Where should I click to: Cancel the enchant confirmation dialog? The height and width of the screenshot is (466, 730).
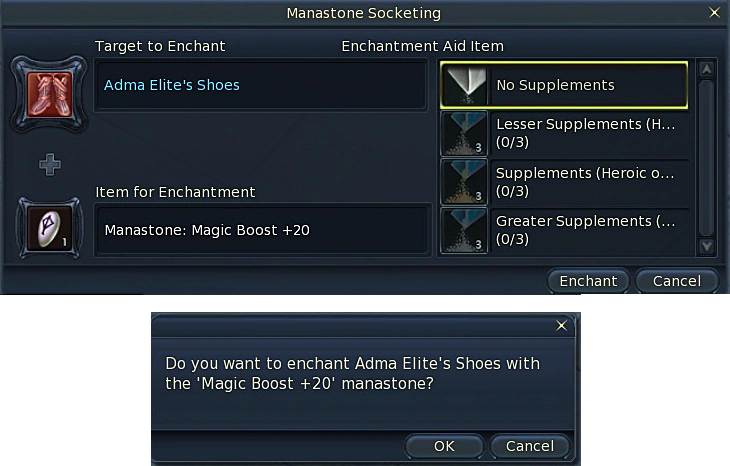(x=529, y=446)
